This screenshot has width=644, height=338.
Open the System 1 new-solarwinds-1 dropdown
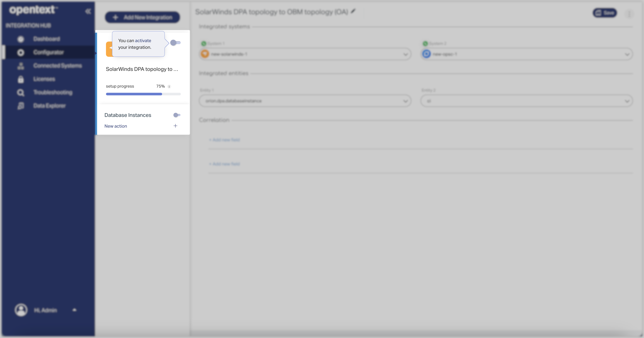[305, 54]
